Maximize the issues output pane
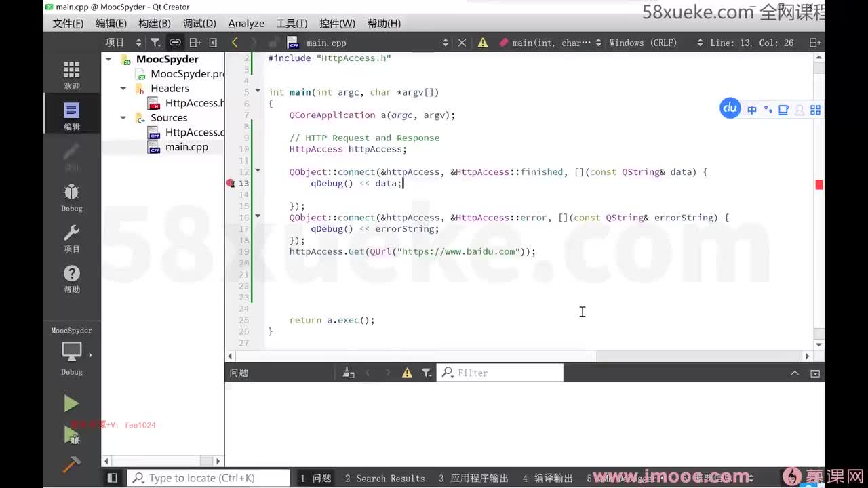Image resolution: width=868 pixels, height=488 pixels. point(815,373)
